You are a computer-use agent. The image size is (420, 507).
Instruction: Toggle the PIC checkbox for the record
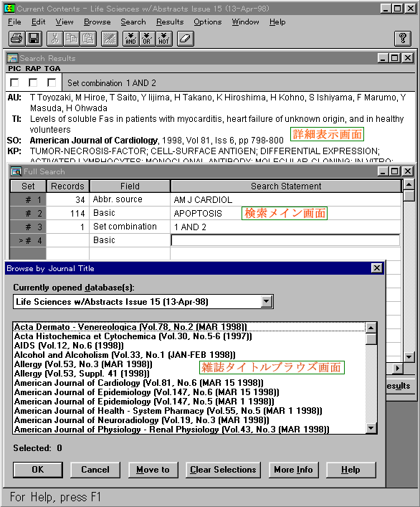[x=14, y=82]
